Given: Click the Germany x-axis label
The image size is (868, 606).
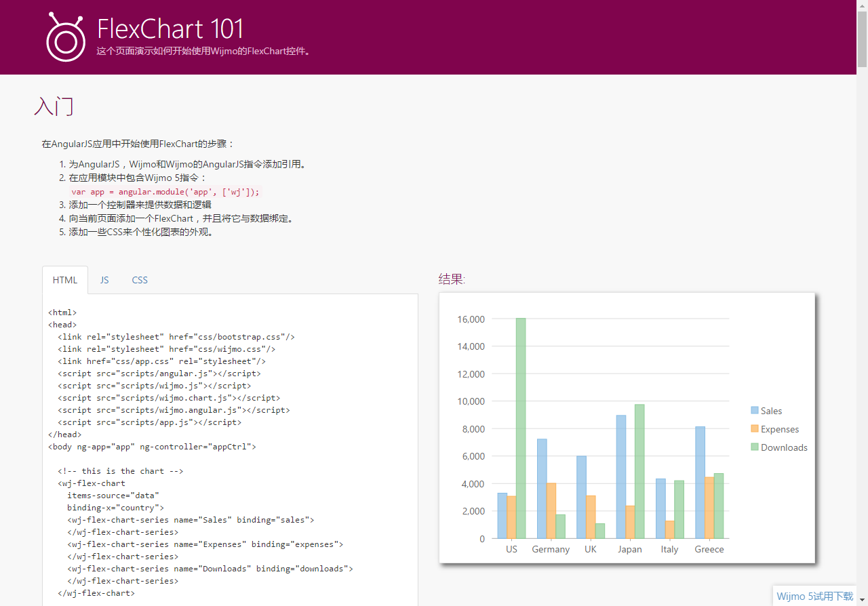Looking at the screenshot, I should [551, 549].
